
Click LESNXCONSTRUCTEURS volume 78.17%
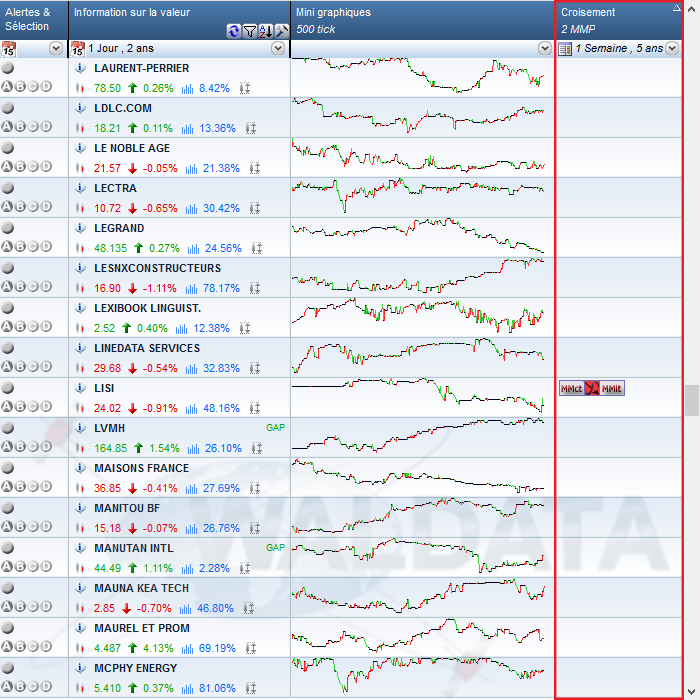[x=221, y=288]
